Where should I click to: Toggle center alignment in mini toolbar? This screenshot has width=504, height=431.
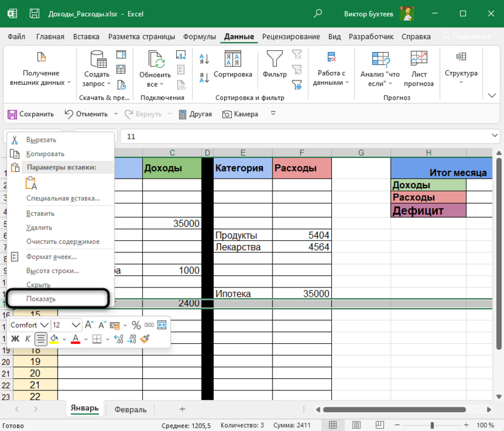tap(41, 339)
